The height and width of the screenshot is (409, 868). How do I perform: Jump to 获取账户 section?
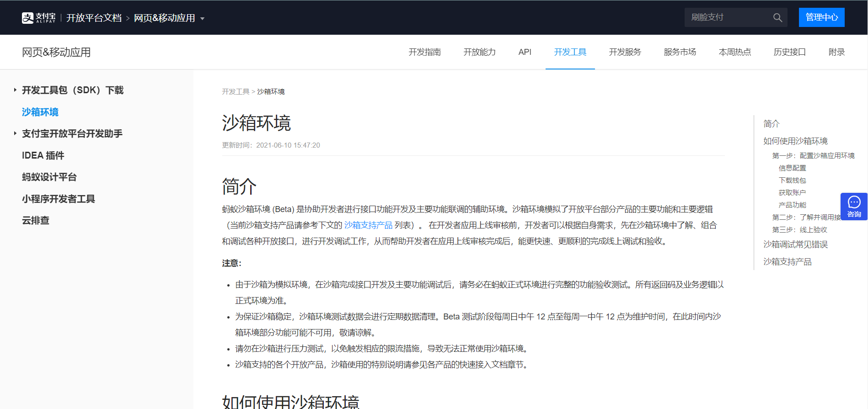pyautogui.click(x=792, y=192)
